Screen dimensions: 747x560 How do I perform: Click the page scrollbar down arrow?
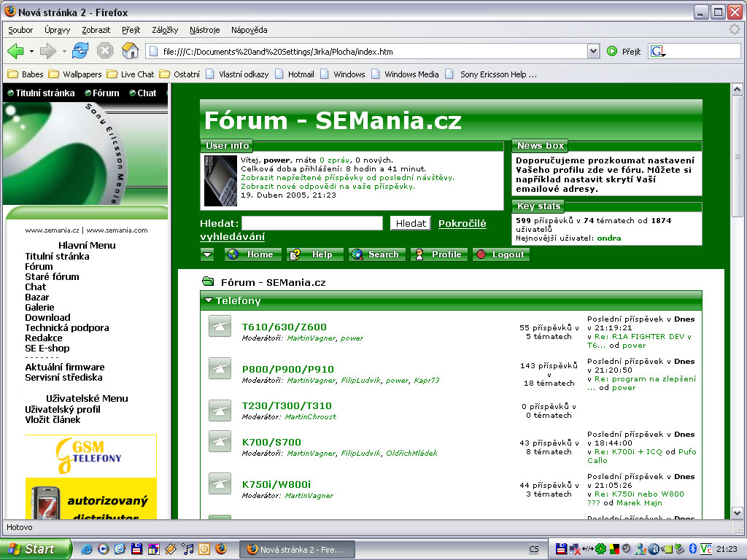coord(737,513)
